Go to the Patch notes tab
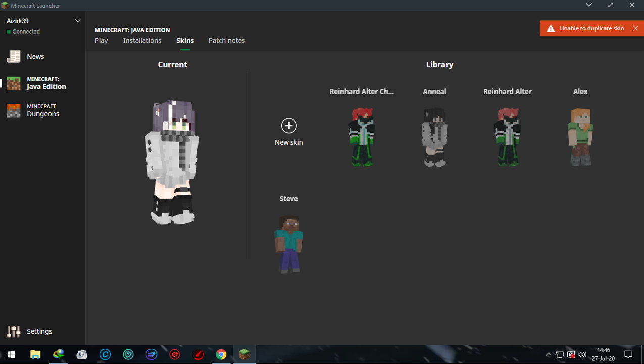The image size is (644, 364). [x=226, y=41]
